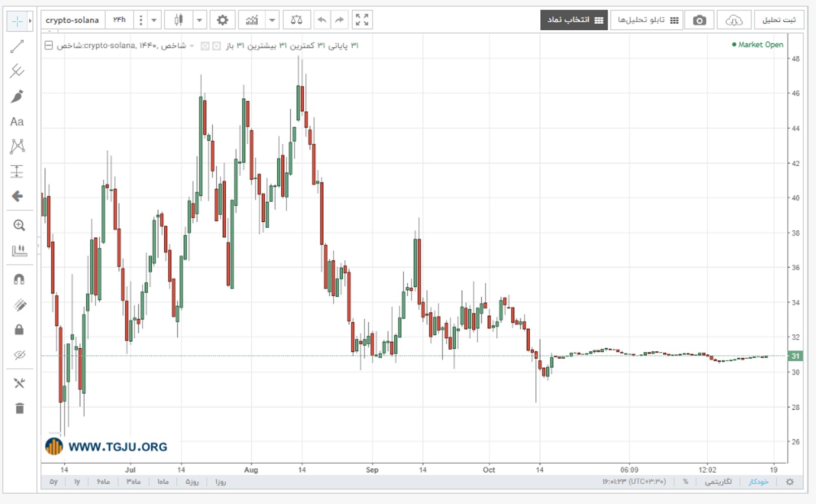
Task: Collapse the crypto-solana legend box
Action: tap(48, 45)
